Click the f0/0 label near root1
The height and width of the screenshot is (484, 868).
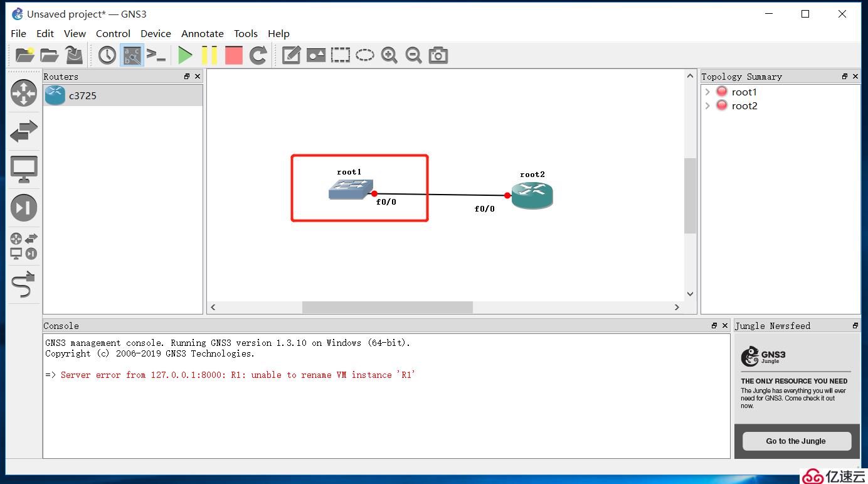(x=386, y=202)
